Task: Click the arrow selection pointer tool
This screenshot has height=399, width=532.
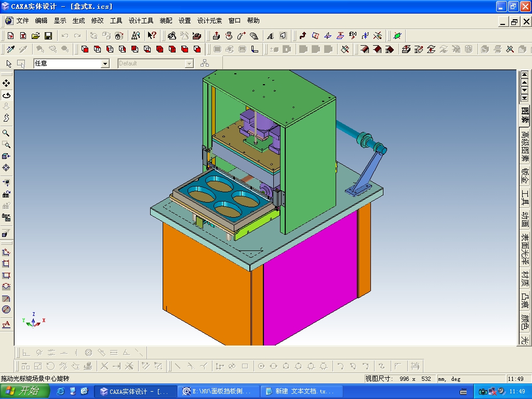Action: 9,63
